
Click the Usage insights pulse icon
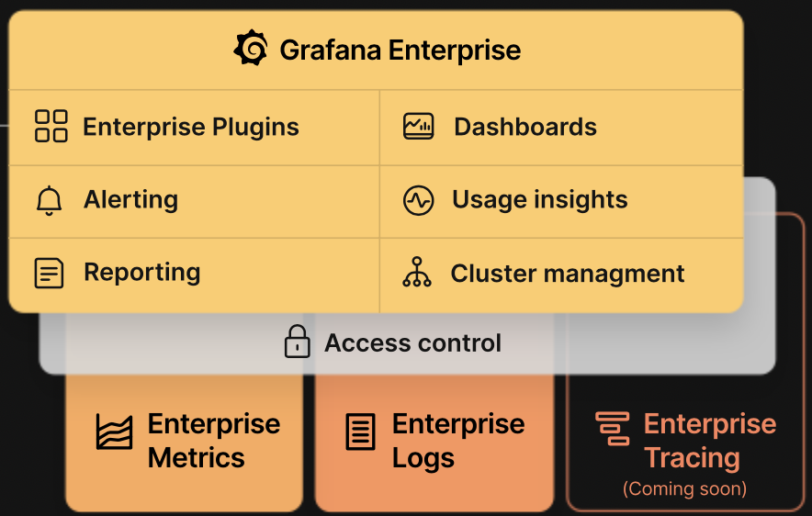point(419,200)
